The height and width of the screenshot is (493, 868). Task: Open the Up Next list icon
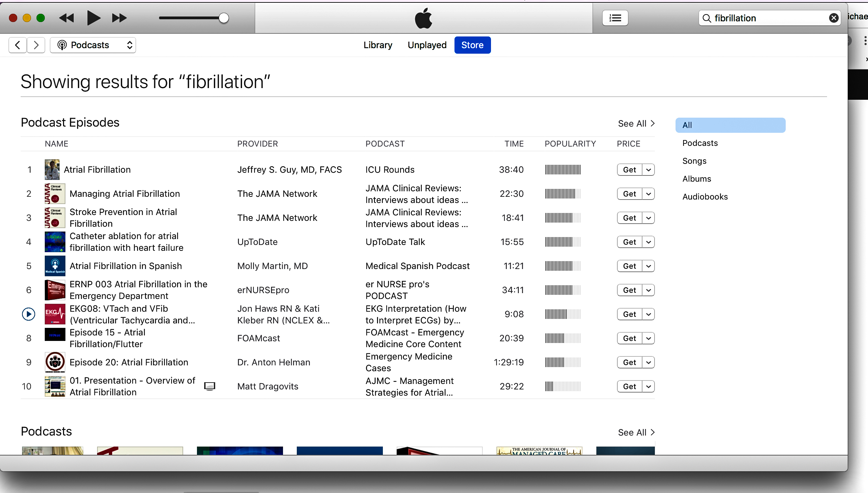point(615,18)
